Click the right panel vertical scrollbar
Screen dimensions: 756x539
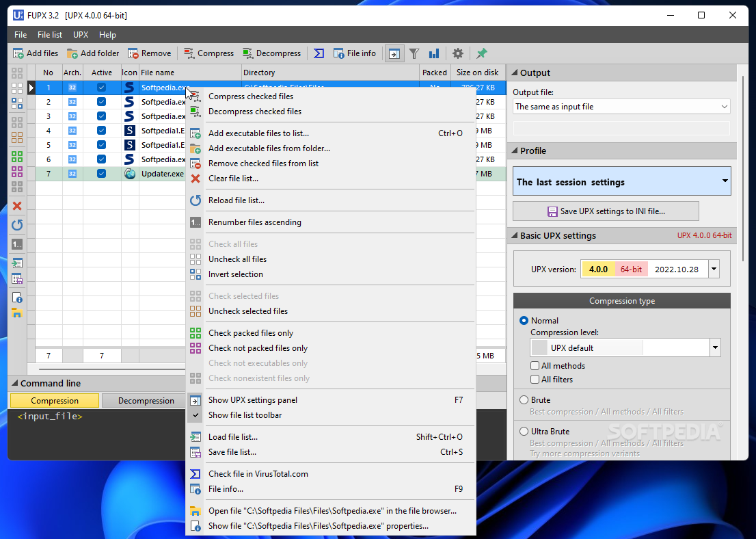pyautogui.click(x=742, y=169)
